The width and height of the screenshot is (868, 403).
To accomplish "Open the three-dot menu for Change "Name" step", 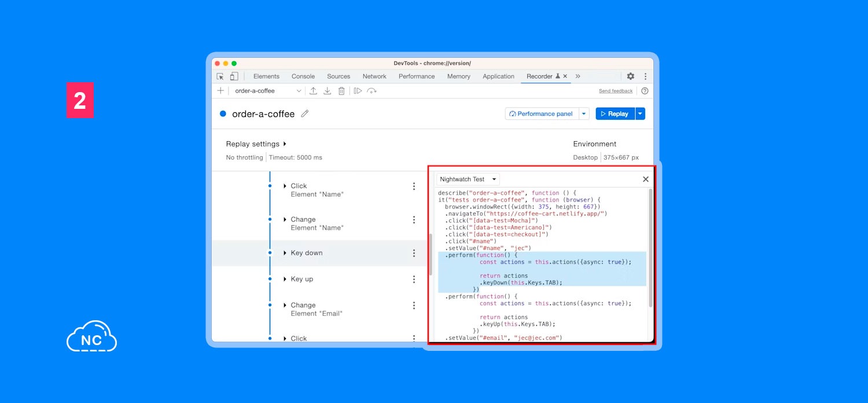I will click(414, 219).
